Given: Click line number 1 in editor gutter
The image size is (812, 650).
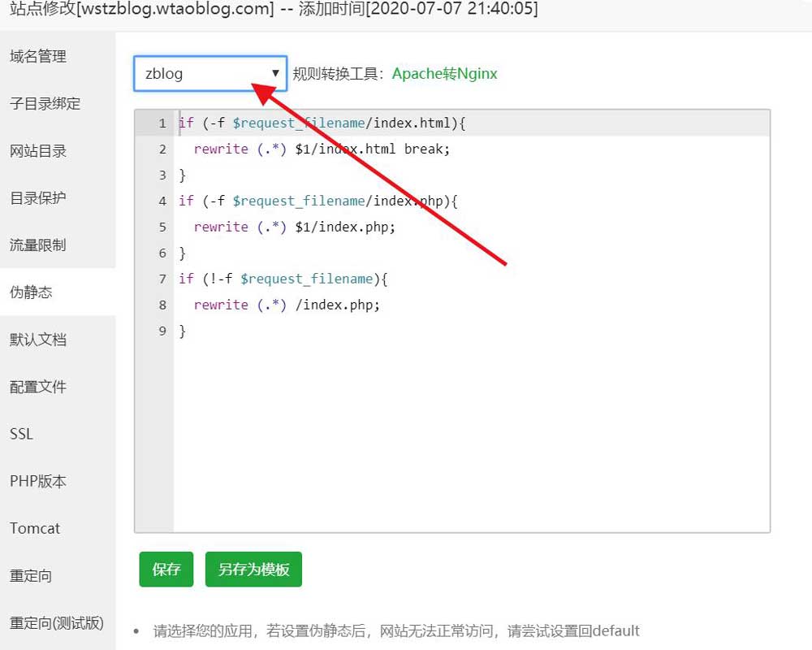Looking at the screenshot, I should coord(162,123).
